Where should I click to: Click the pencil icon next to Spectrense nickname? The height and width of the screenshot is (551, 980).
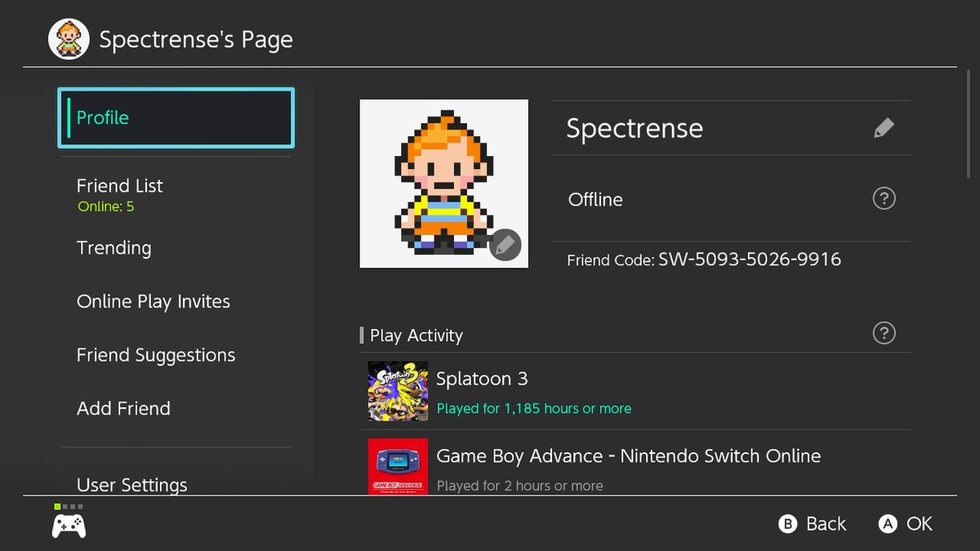(x=884, y=128)
